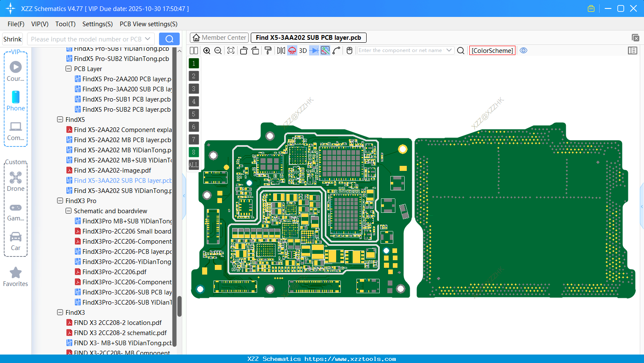This screenshot has height=363, width=644.
Task: Open the Tool(T) menu
Action: coord(65,24)
